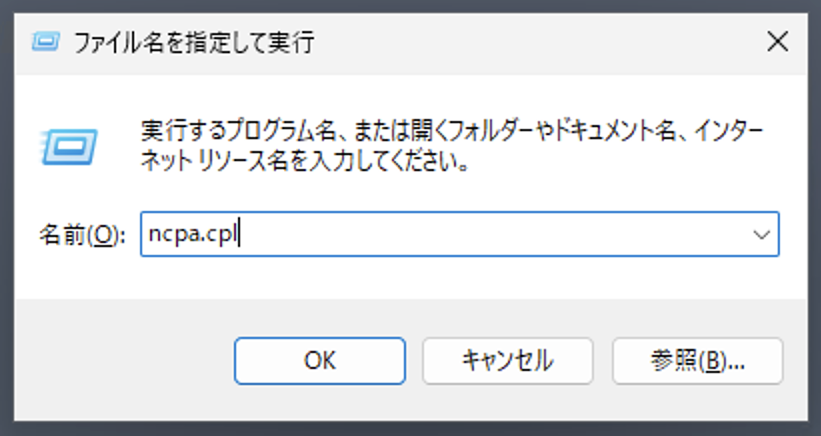Close the ファイル名を指定して実行 dialog
The image size is (821, 436).
tap(778, 41)
